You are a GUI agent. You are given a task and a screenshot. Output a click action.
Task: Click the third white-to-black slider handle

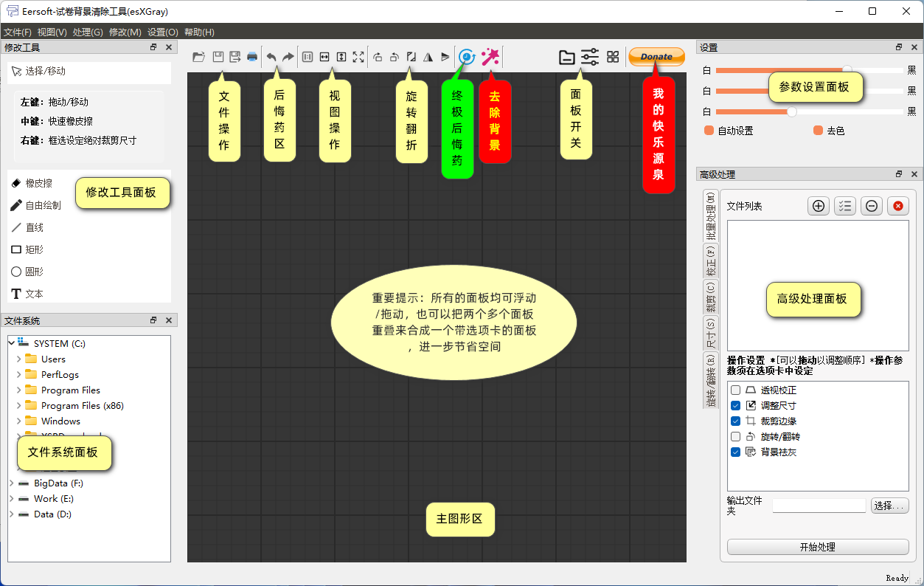pos(792,112)
